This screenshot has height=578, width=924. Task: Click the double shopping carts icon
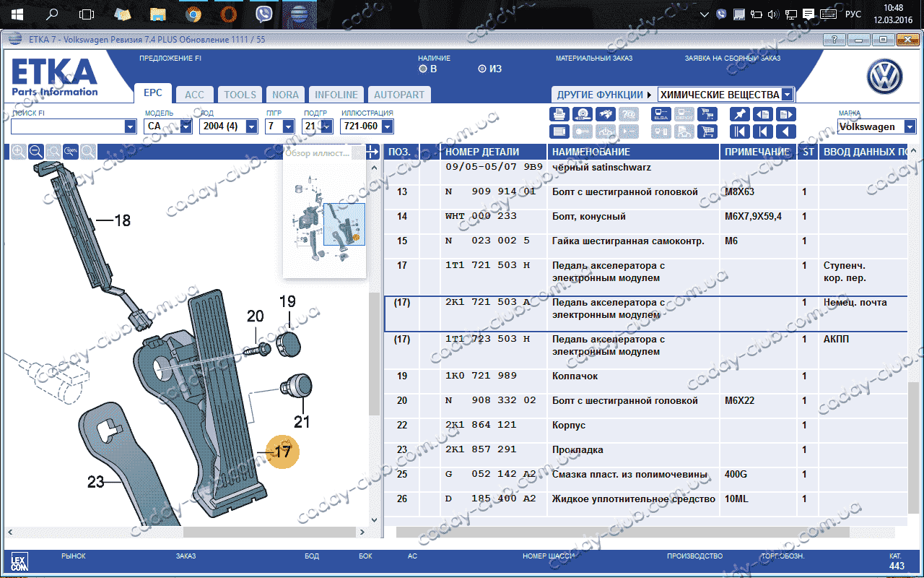tap(707, 114)
